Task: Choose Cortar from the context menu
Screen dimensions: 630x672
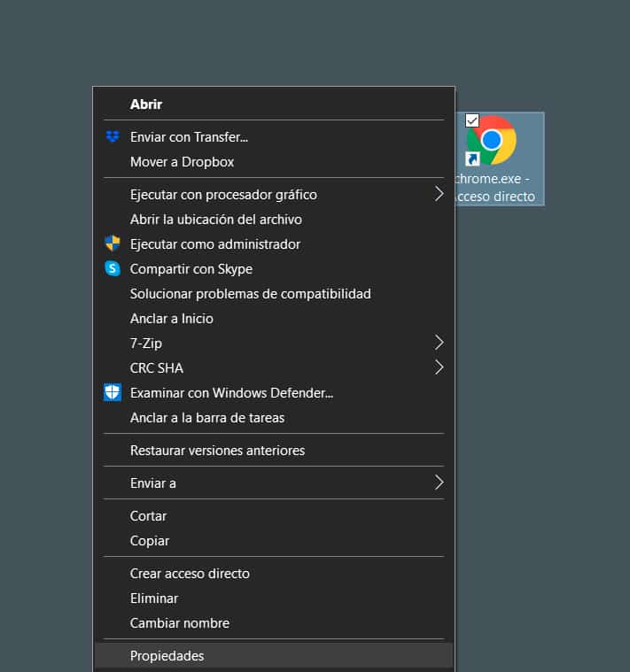Action: [274, 516]
